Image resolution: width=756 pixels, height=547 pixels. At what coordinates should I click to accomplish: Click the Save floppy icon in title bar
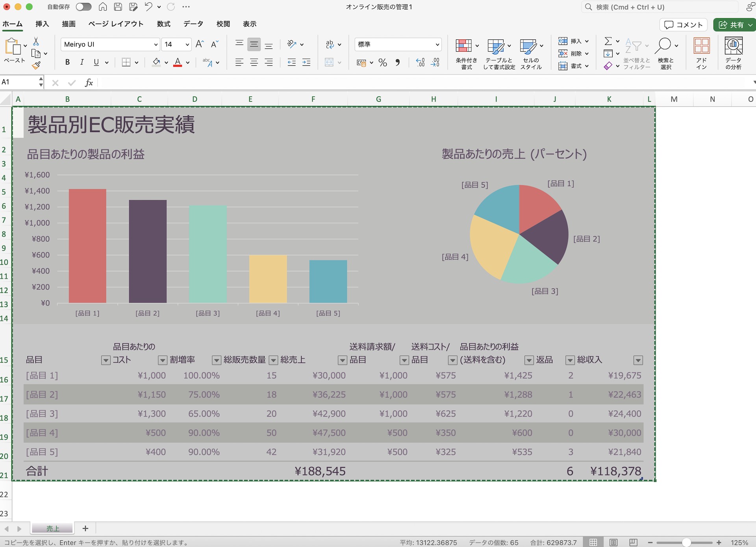[118, 7]
